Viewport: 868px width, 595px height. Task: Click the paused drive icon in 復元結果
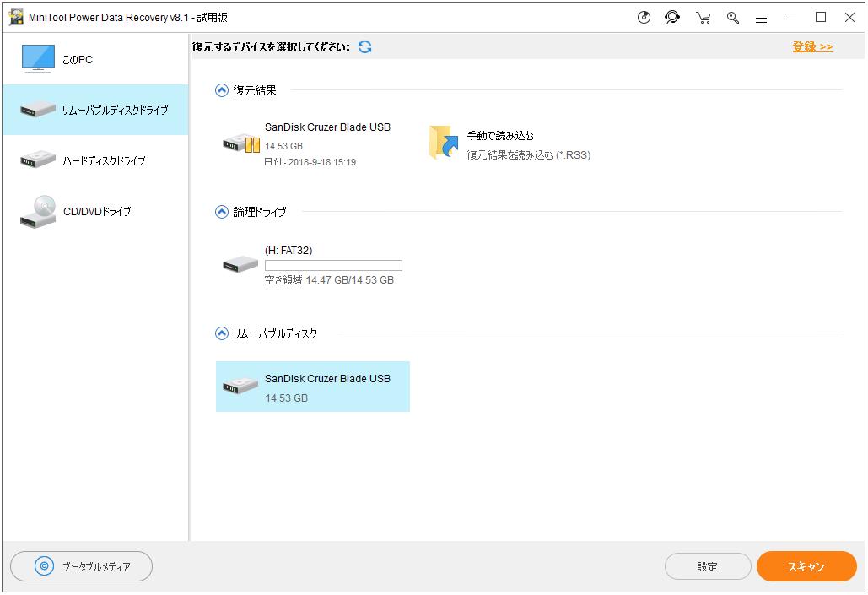coord(241,143)
